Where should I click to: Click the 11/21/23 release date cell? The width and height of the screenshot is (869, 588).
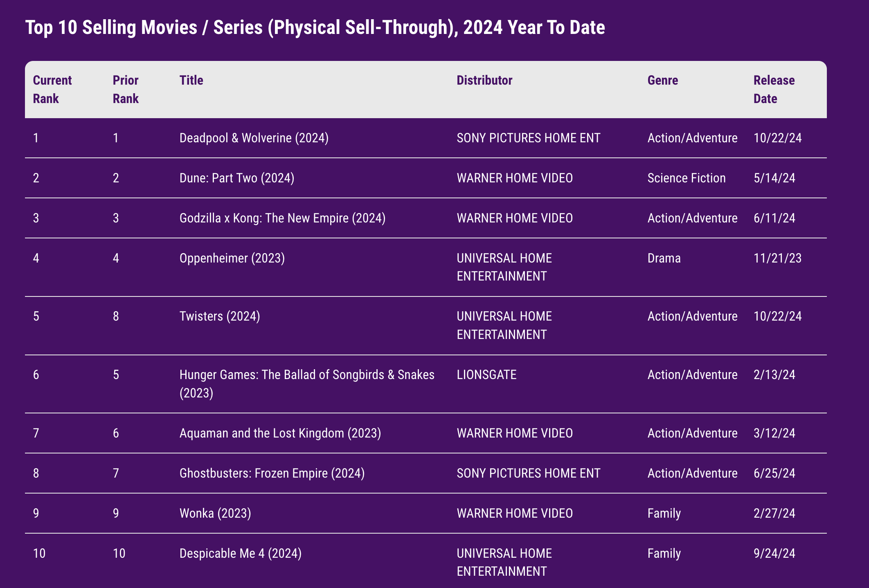click(x=777, y=258)
